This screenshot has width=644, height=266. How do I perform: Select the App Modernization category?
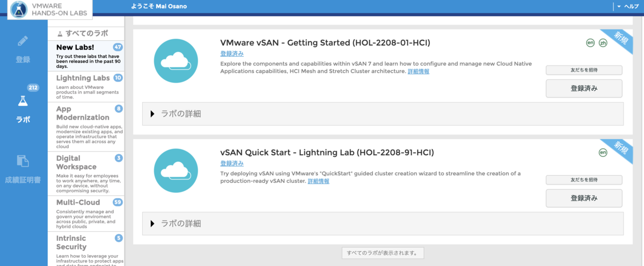coord(86,127)
